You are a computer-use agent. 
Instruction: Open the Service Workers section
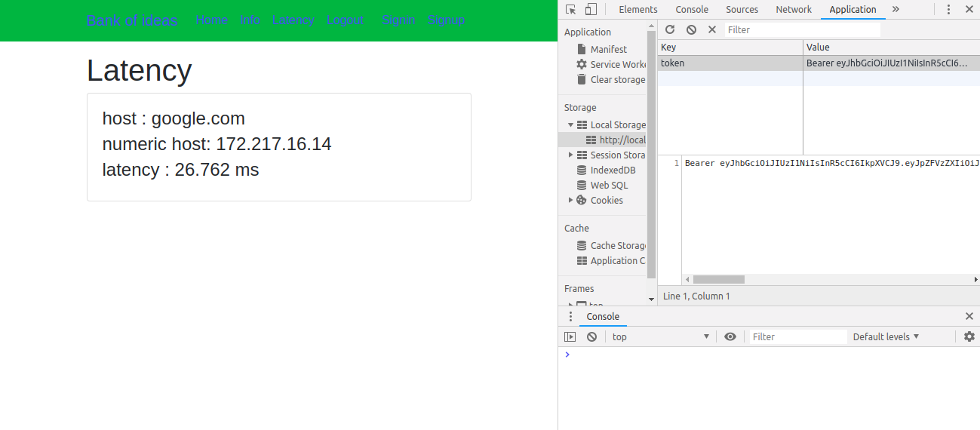coord(611,64)
